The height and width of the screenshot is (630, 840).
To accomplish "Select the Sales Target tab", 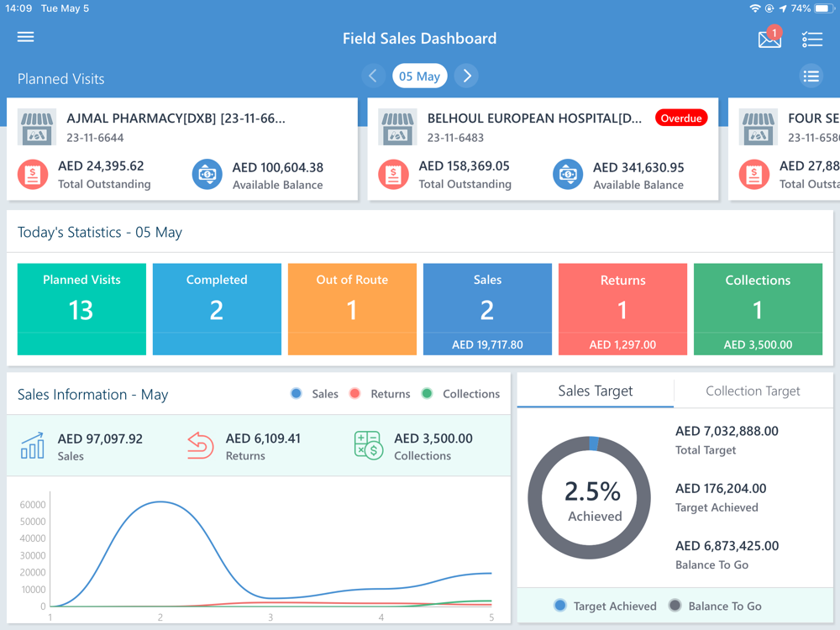I will coord(596,391).
